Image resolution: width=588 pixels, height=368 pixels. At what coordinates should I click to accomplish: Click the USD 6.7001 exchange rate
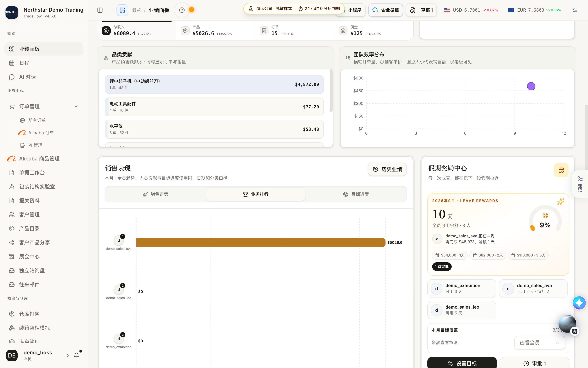coord(471,10)
